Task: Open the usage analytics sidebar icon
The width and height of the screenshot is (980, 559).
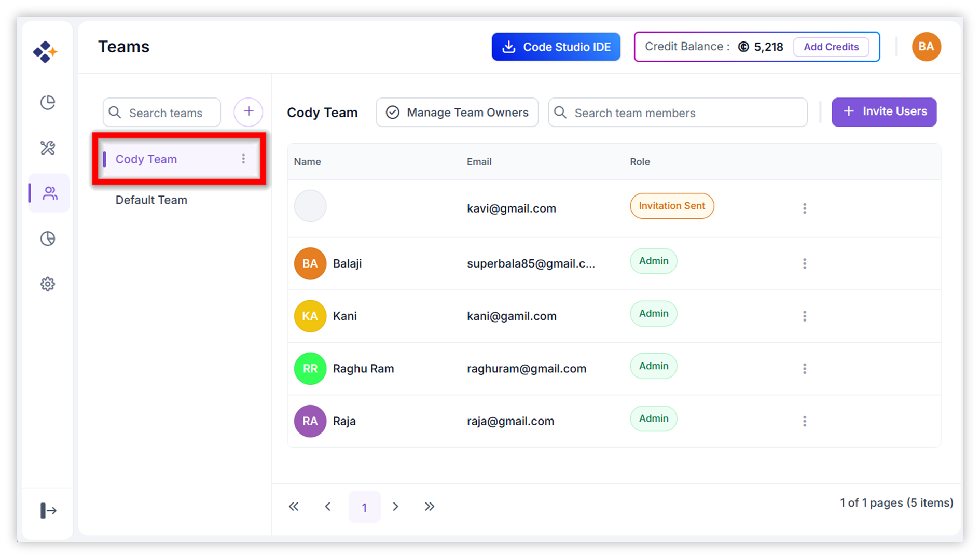Action: 48,239
